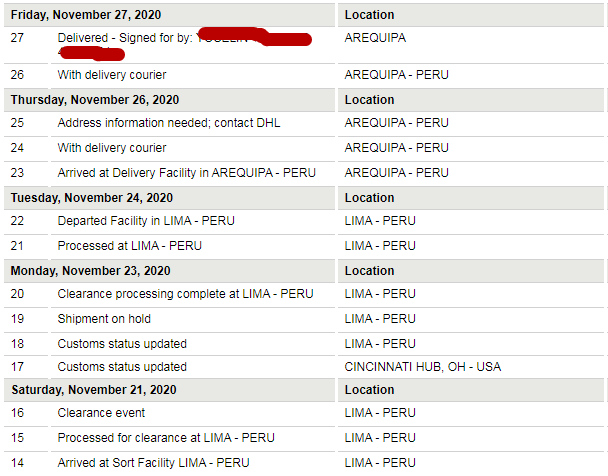608x476 pixels.
Task: Click the AREQUIPA location of delivered entry
Action: [x=375, y=38]
